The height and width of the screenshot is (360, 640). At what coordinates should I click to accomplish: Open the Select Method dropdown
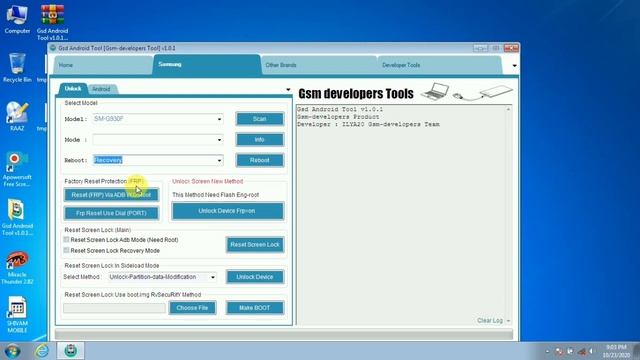[x=213, y=277]
